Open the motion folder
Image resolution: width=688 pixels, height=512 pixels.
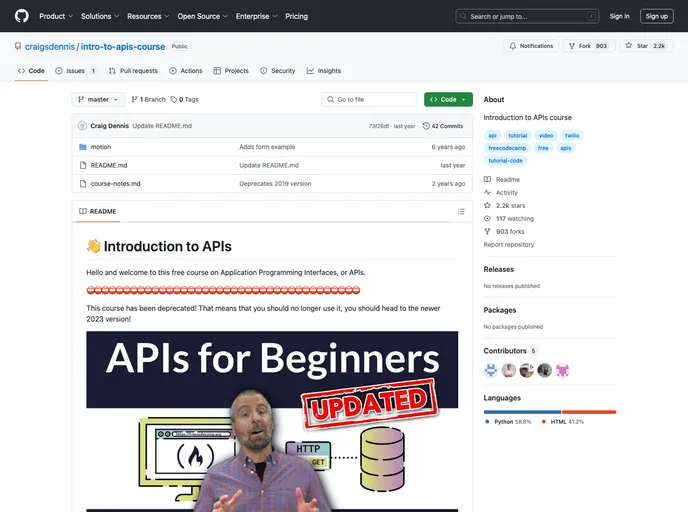[100, 147]
